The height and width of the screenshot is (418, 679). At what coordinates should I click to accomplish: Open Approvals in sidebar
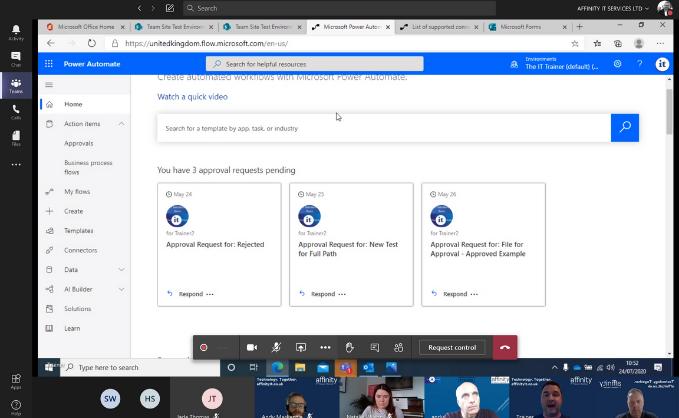(78, 143)
